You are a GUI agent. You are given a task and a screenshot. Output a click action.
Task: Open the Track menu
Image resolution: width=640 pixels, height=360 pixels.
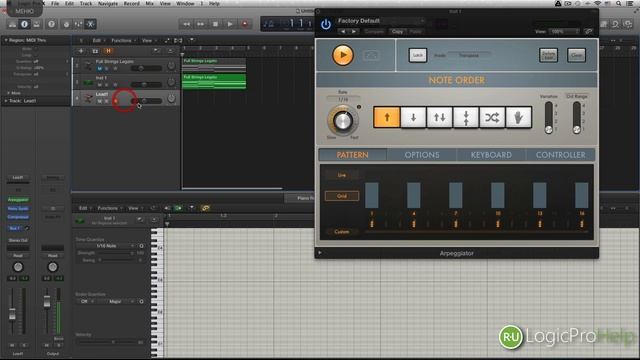click(x=86, y=3)
